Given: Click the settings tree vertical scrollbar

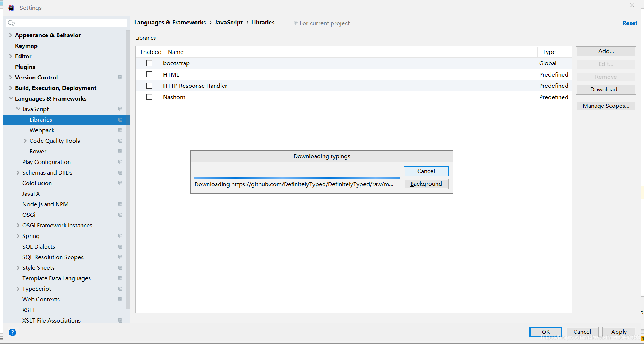Looking at the screenshot, I should pyautogui.click(x=128, y=169).
